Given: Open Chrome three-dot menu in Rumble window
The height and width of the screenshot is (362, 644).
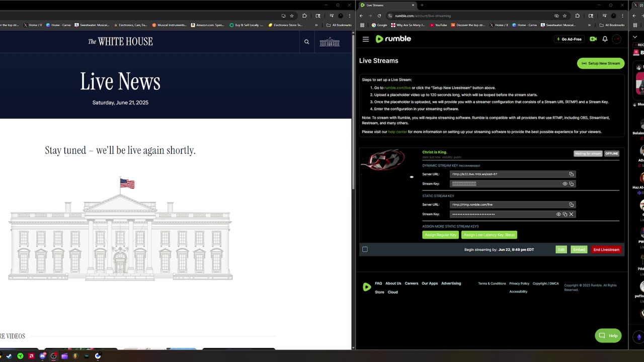Looking at the screenshot, I should click(622, 16).
